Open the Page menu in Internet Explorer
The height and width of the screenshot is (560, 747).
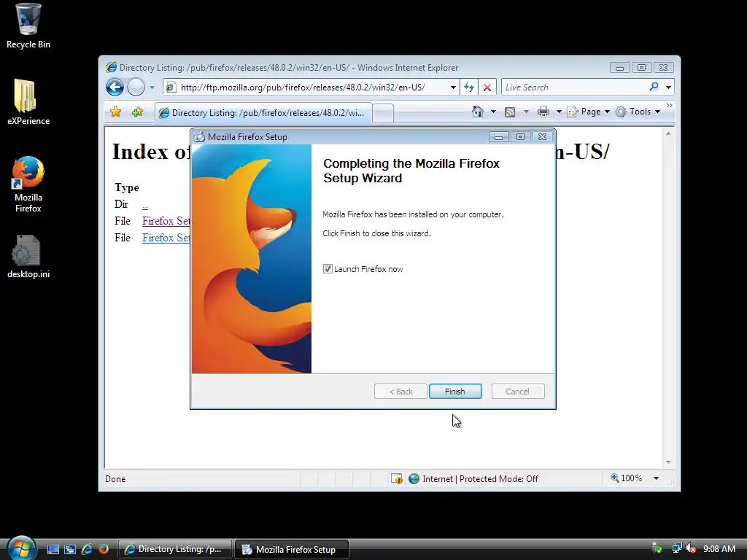pyautogui.click(x=589, y=112)
